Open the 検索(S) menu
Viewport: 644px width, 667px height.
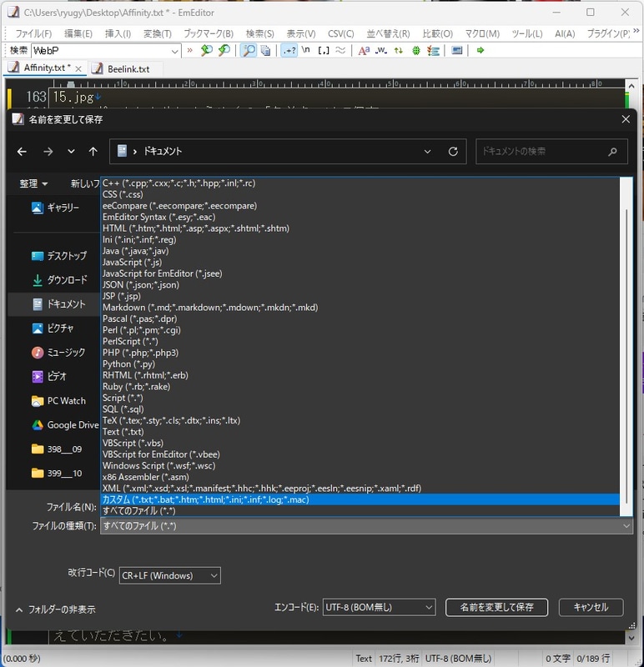(259, 33)
